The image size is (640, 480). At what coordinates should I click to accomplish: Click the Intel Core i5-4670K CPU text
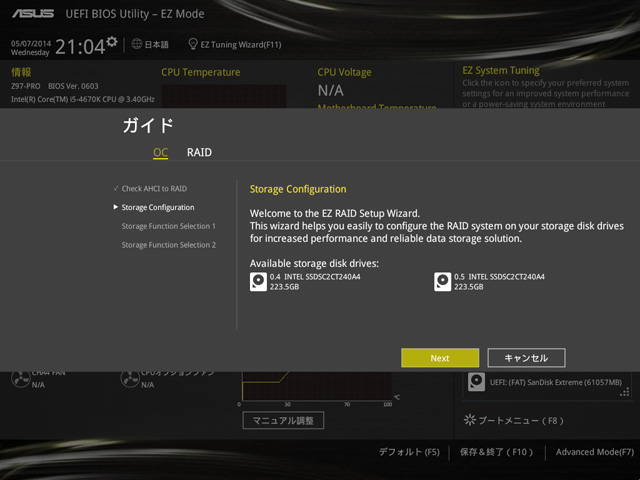83,99
